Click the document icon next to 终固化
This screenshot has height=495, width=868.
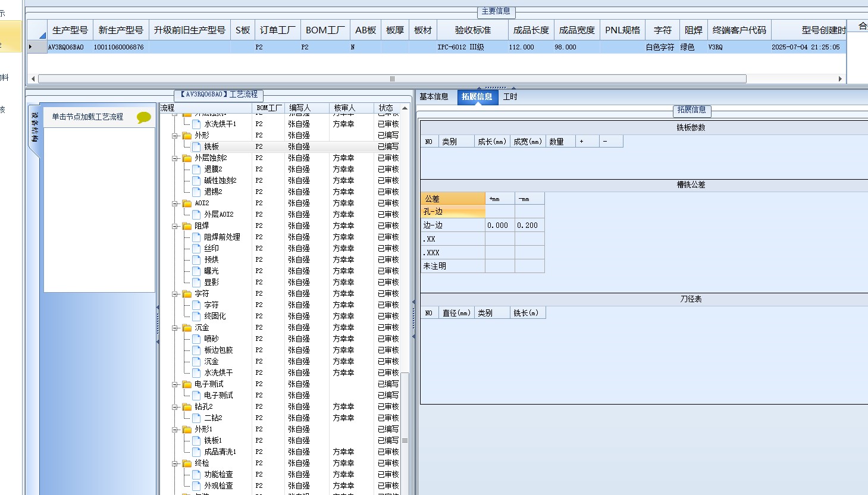point(196,317)
